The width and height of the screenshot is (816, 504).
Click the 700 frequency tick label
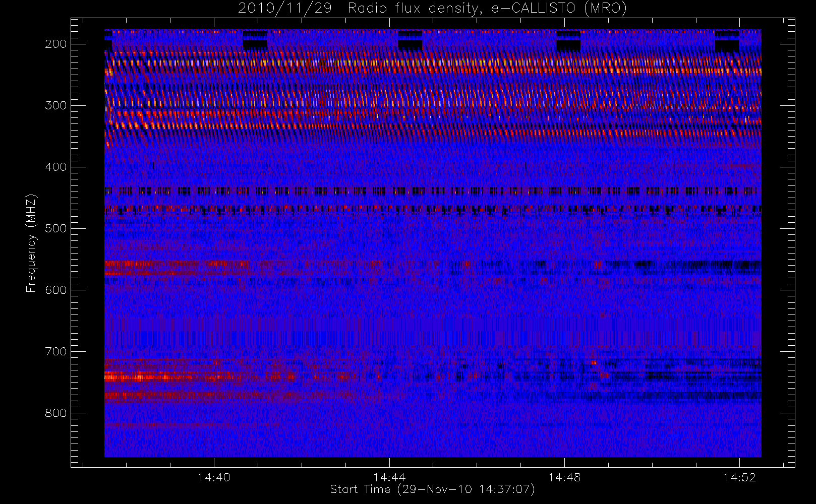56,351
